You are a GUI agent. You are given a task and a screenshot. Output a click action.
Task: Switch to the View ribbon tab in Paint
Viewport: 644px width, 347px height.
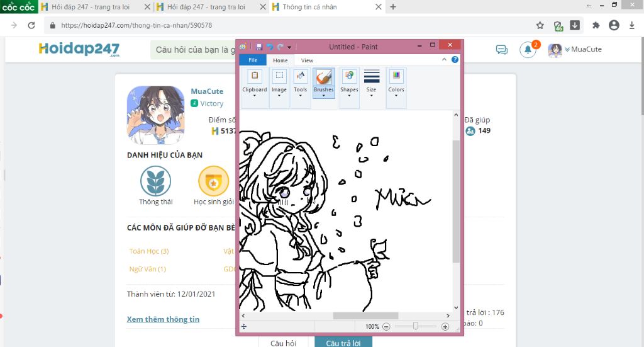(307, 60)
